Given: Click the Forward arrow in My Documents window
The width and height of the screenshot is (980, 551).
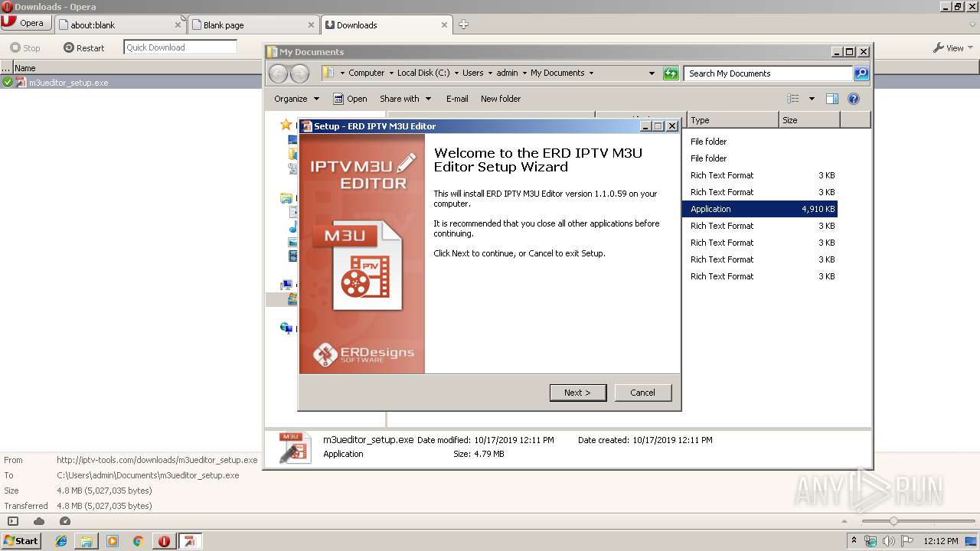Looking at the screenshot, I should pos(300,73).
